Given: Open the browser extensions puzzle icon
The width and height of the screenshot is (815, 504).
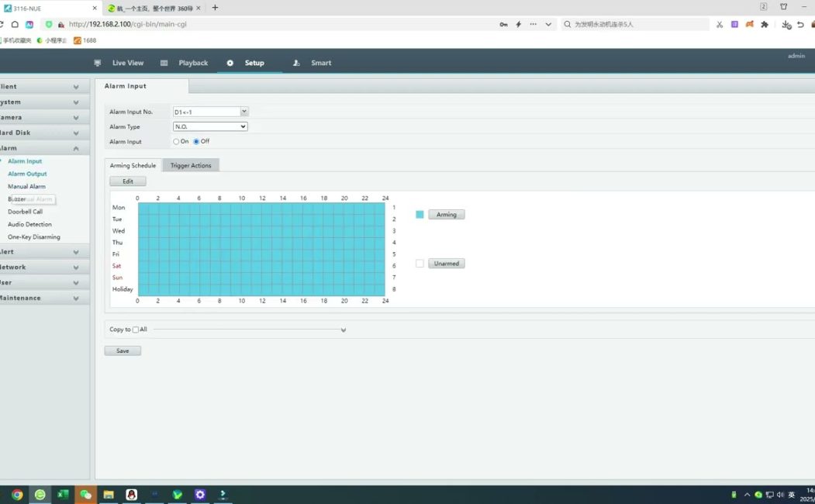Looking at the screenshot, I should coord(765,24).
